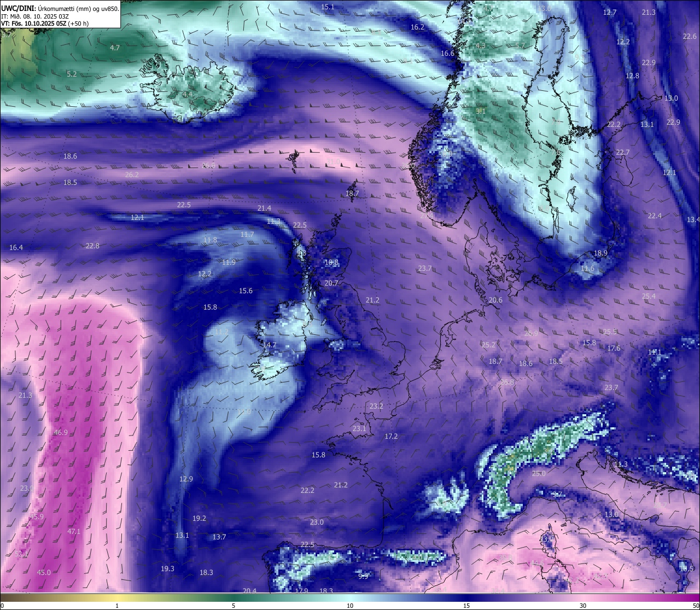Click the 16.2 value label
The width and height of the screenshot is (700, 610).
(x=417, y=27)
